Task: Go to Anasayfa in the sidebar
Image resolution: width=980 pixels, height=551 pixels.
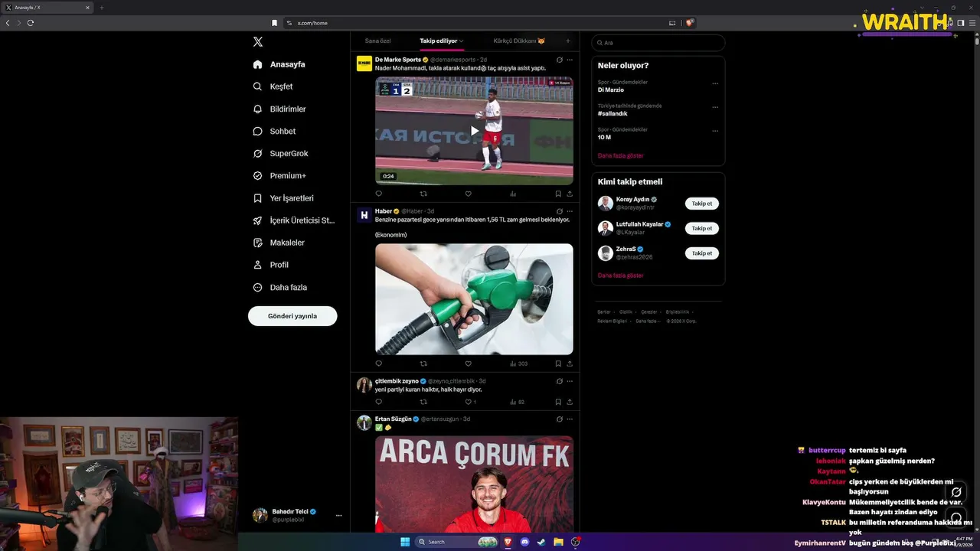Action: tap(279, 64)
